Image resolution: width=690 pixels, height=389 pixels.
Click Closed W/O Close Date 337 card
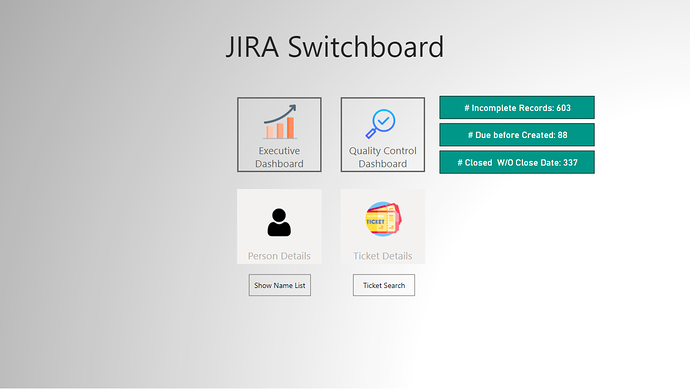[517, 162]
